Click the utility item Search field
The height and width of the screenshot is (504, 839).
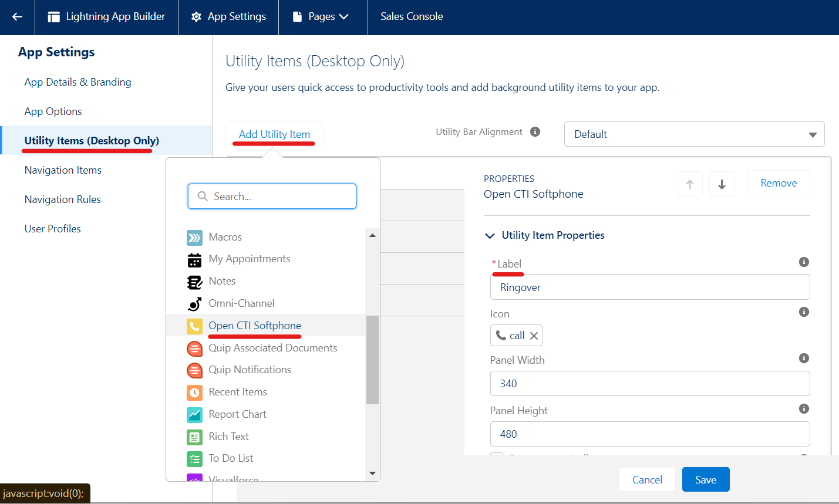(x=272, y=196)
